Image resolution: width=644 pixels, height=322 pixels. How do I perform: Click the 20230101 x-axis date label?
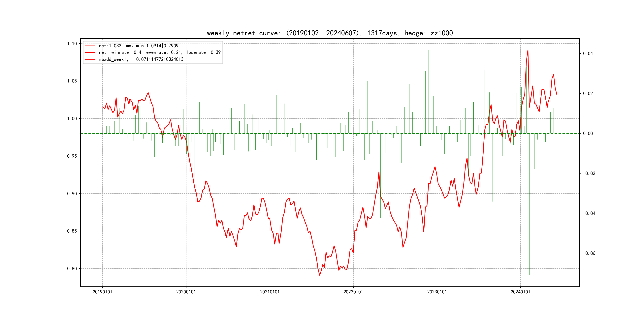click(x=437, y=292)
